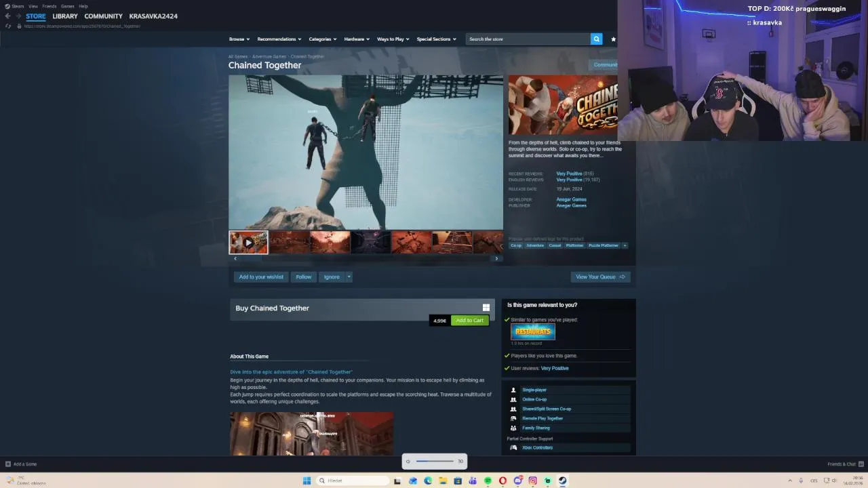Open Task View from the taskbar
The height and width of the screenshot is (488, 868).
[x=397, y=481]
